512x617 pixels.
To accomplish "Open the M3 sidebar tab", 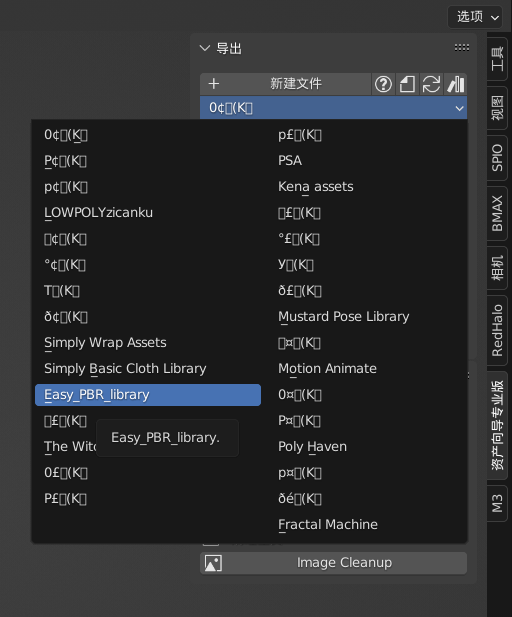I will click(x=497, y=504).
